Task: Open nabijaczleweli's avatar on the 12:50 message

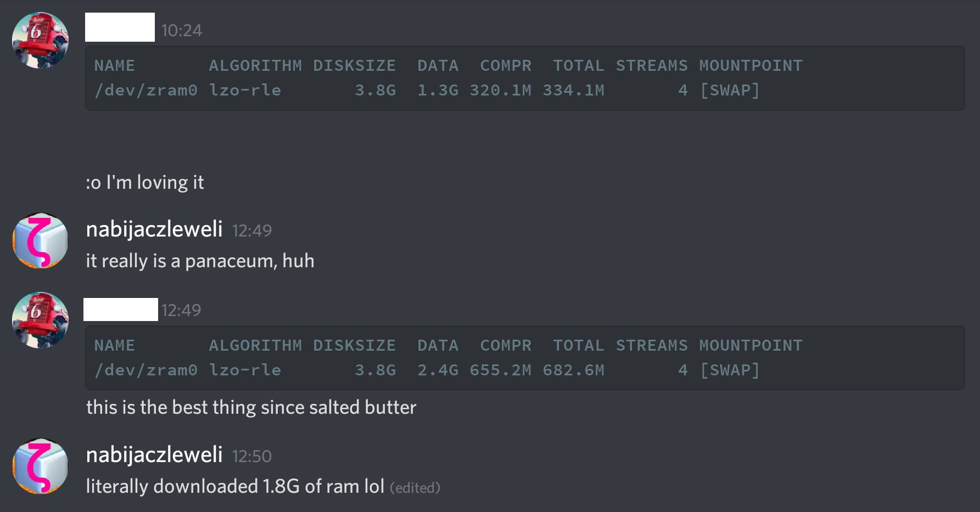Action: 40,466
